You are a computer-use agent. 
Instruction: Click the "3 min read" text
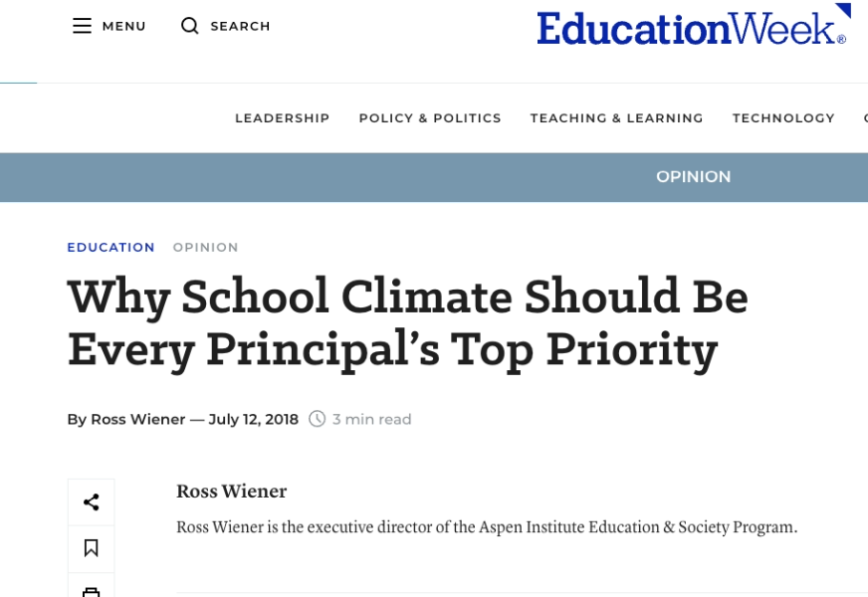(x=372, y=419)
